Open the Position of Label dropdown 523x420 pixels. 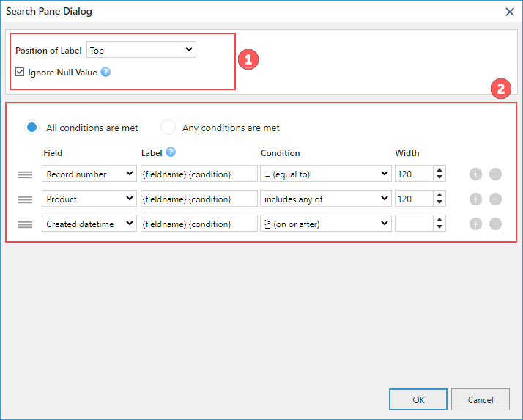point(141,50)
